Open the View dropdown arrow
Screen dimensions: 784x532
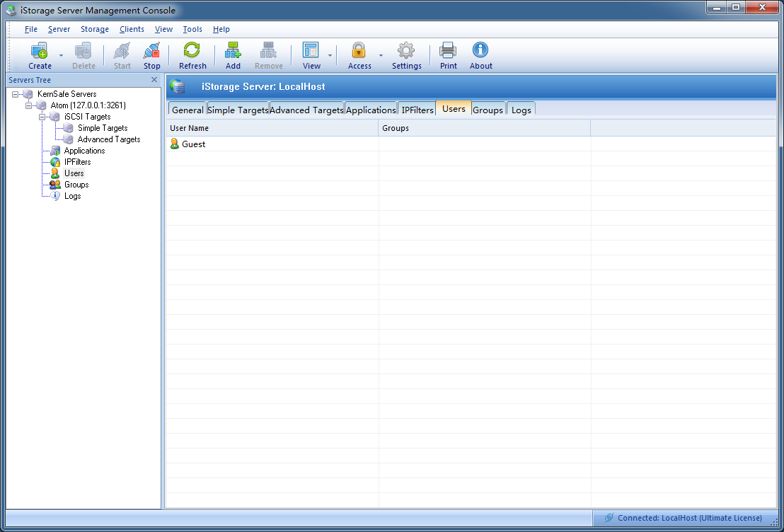330,55
